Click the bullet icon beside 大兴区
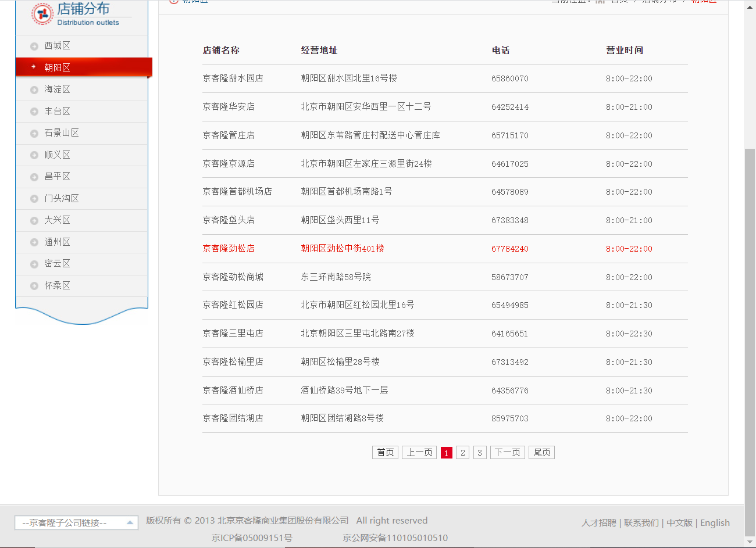This screenshot has width=756, height=548. (34, 220)
